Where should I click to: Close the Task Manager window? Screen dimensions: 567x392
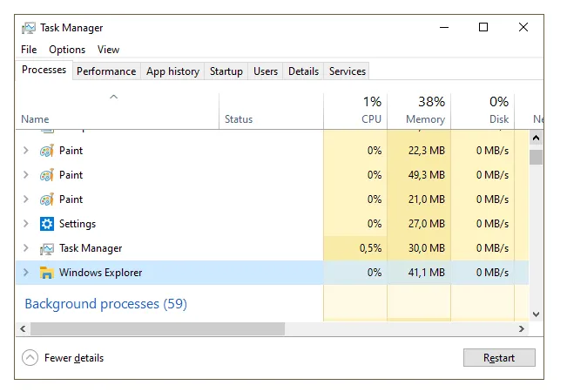[523, 28]
